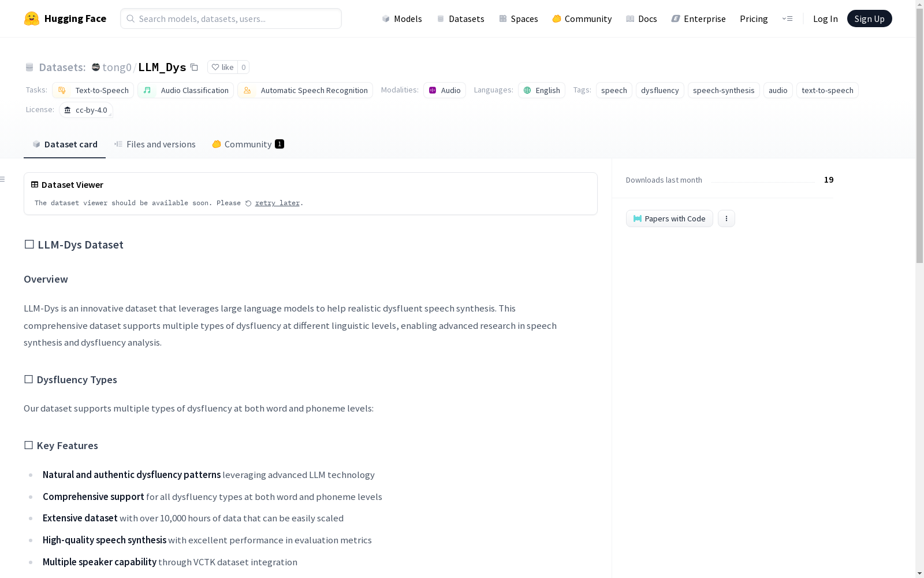Filter by the speech tag

(614, 90)
